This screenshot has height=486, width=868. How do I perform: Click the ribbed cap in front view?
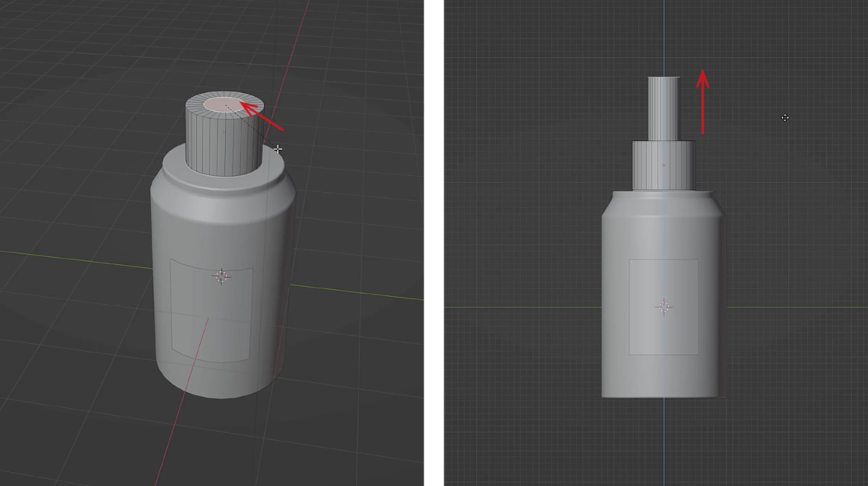pyautogui.click(x=663, y=166)
